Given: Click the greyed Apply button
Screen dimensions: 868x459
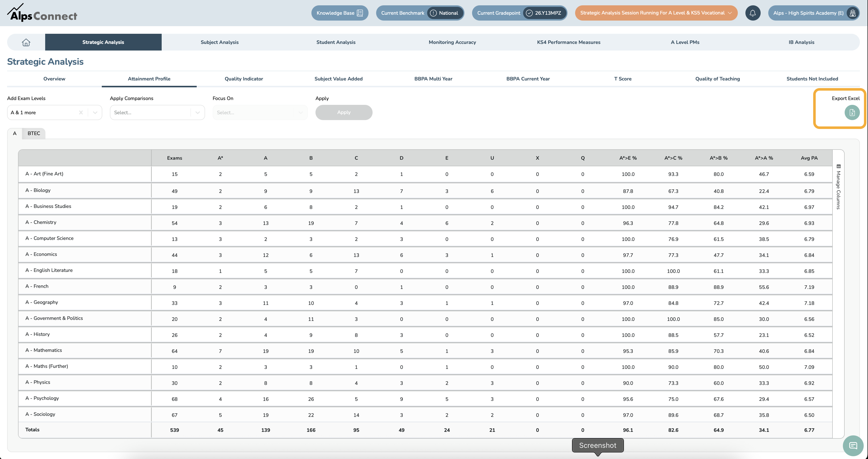Looking at the screenshot, I should [344, 112].
